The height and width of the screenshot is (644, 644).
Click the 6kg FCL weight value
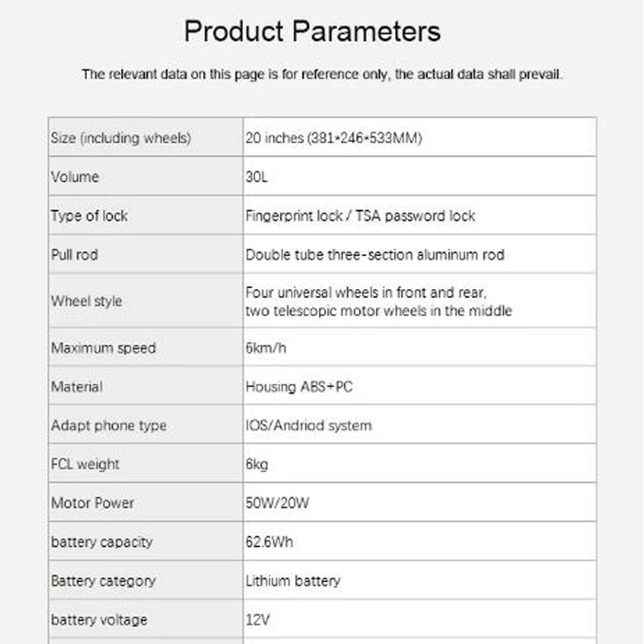(x=257, y=464)
